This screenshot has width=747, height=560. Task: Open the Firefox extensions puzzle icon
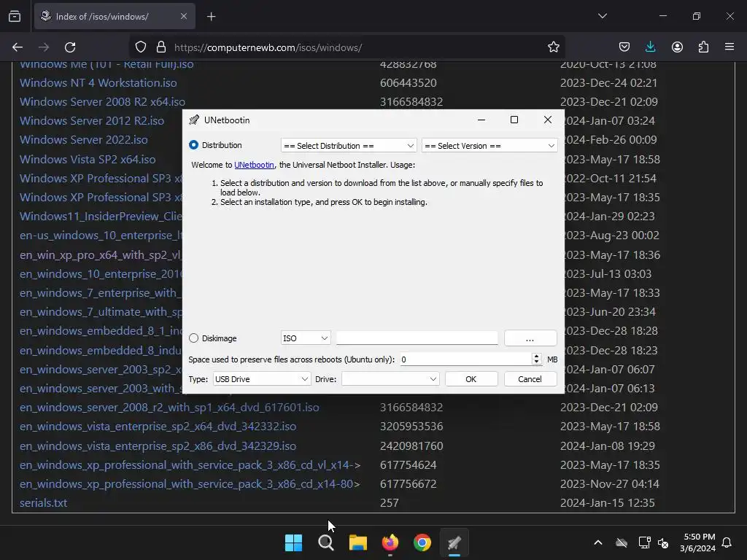[x=703, y=47]
